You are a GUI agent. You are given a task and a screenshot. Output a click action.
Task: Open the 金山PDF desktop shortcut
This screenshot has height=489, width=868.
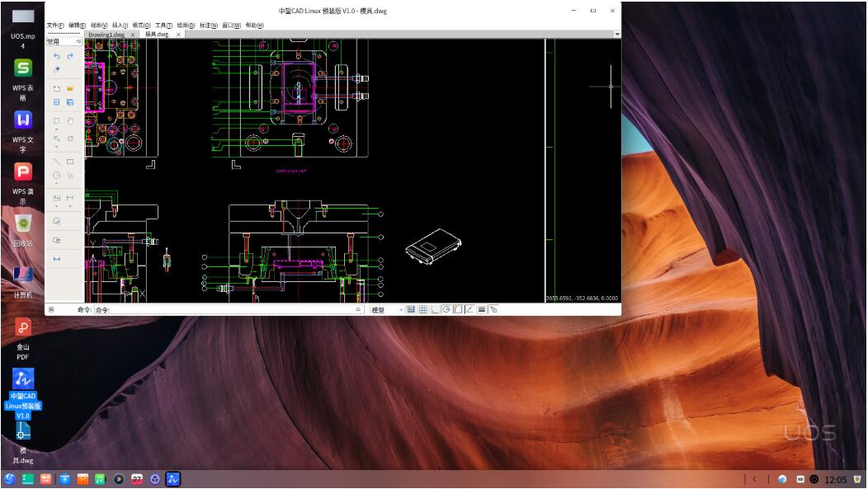pyautogui.click(x=23, y=339)
